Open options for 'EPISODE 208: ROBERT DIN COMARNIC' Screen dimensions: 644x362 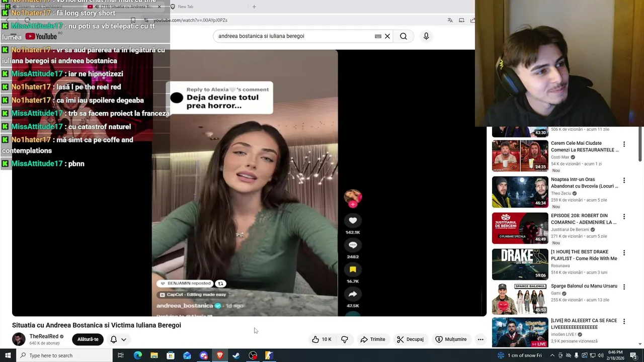624,217
